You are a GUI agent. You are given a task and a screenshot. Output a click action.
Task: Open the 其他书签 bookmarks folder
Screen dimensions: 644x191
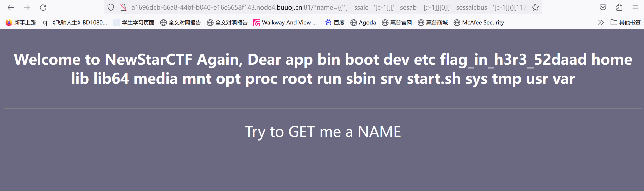(626, 22)
